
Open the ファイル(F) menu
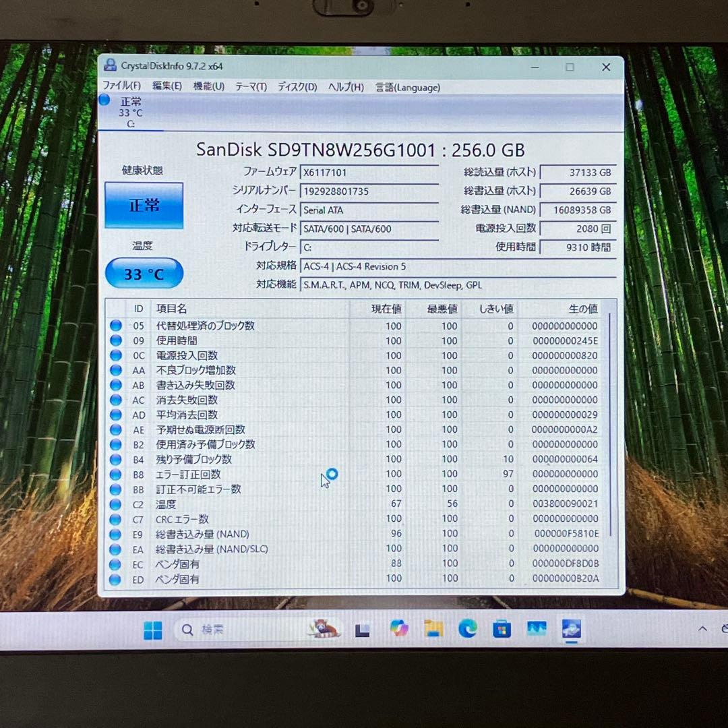tap(122, 86)
